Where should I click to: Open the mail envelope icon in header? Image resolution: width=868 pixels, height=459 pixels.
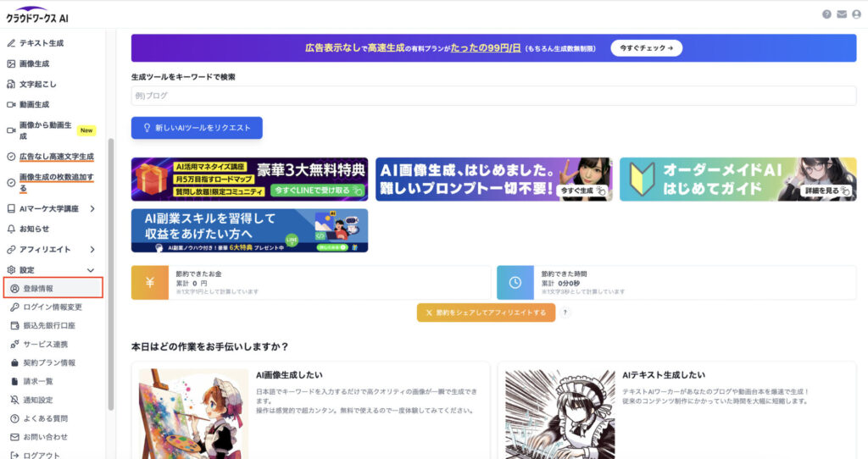coord(842,14)
